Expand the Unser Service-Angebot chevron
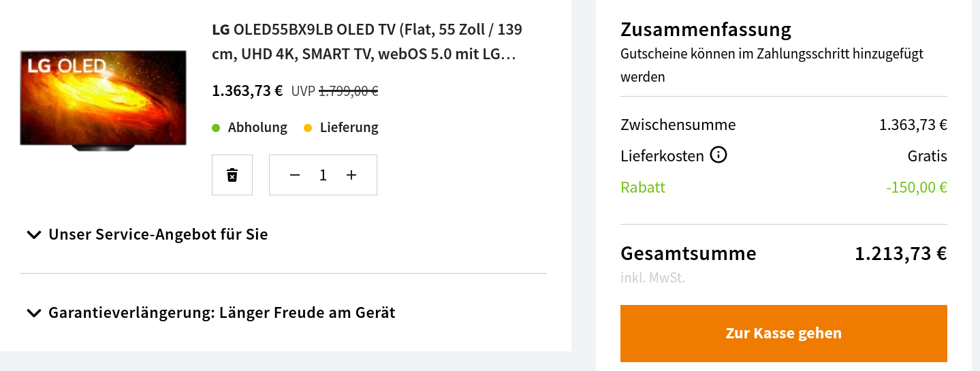 click(33, 235)
